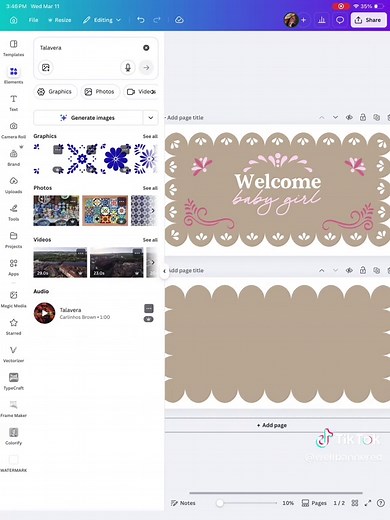Open the Notes panel

[x=183, y=503]
